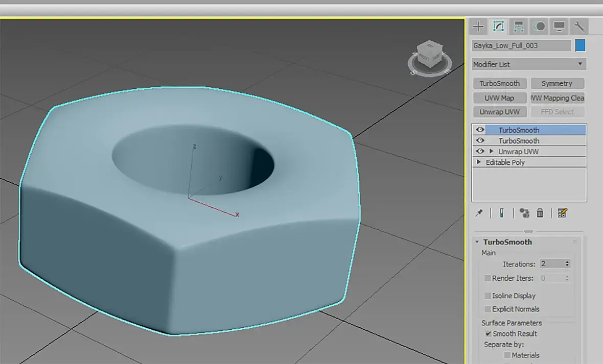The height and width of the screenshot is (364, 603).
Task: Click the Surface Parameters label
Action: pos(512,323)
